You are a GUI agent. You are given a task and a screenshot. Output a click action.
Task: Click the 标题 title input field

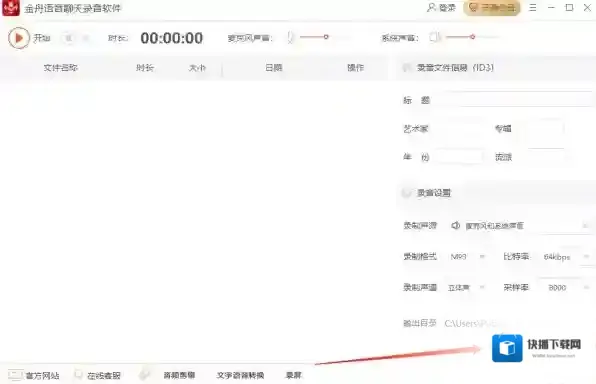(515, 100)
